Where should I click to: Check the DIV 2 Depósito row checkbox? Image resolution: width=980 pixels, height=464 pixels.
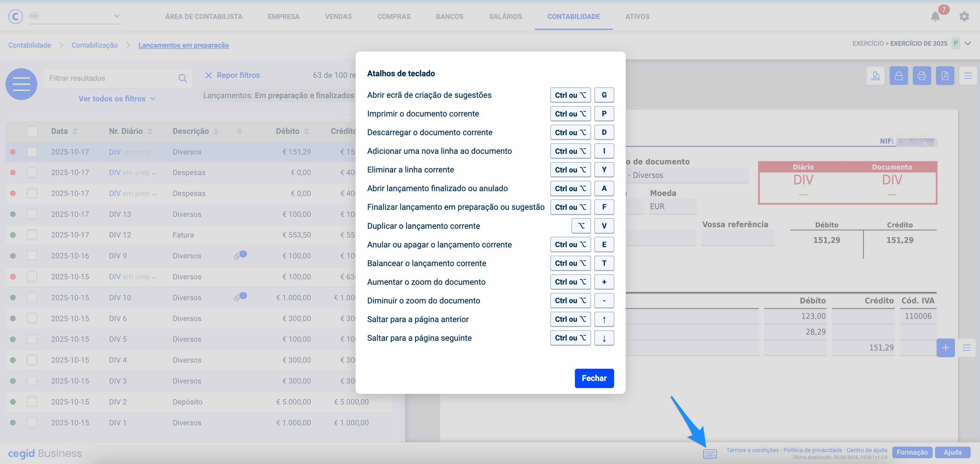point(32,402)
